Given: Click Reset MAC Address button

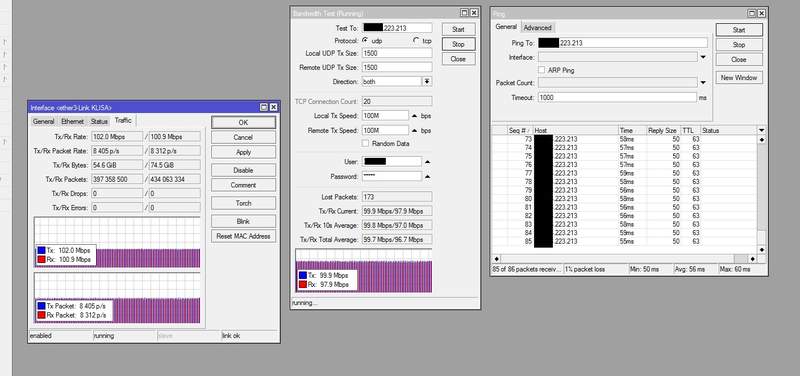Looking at the screenshot, I should tap(243, 236).
